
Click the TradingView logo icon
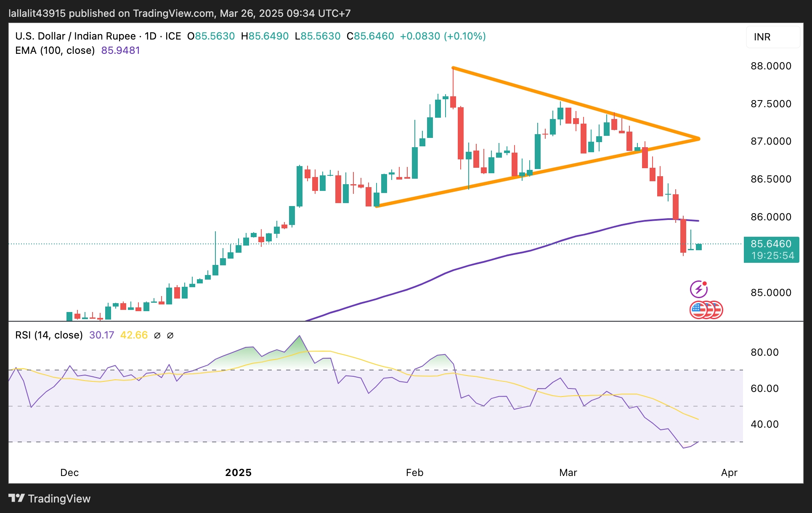click(16, 498)
